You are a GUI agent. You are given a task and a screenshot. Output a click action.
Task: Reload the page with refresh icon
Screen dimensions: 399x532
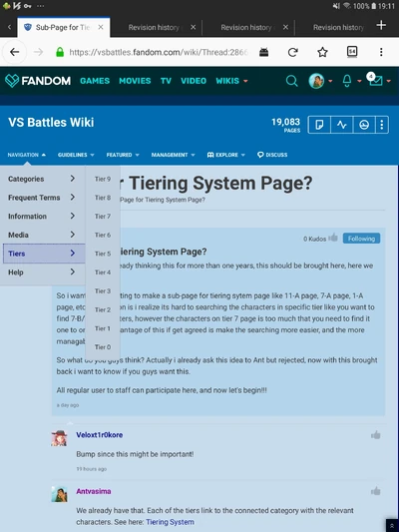click(293, 52)
